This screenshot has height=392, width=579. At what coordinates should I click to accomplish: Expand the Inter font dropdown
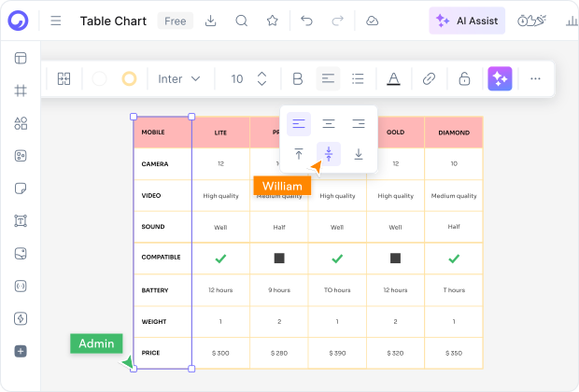coord(179,79)
